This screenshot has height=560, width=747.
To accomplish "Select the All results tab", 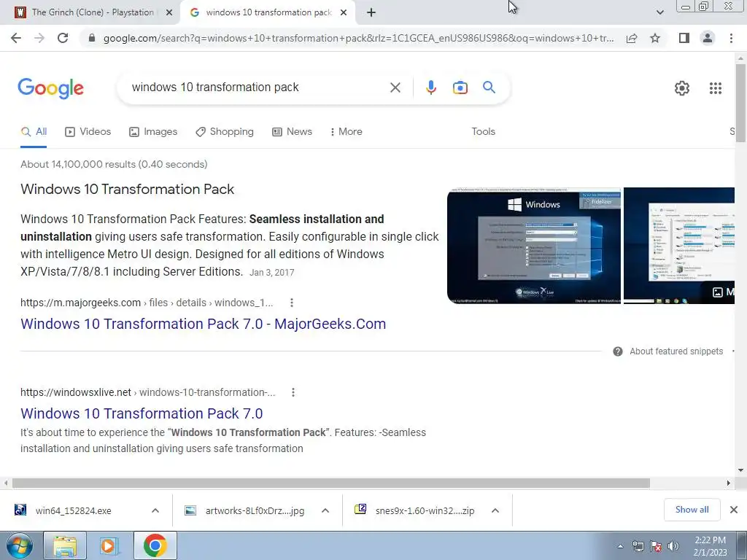I will 34,132.
